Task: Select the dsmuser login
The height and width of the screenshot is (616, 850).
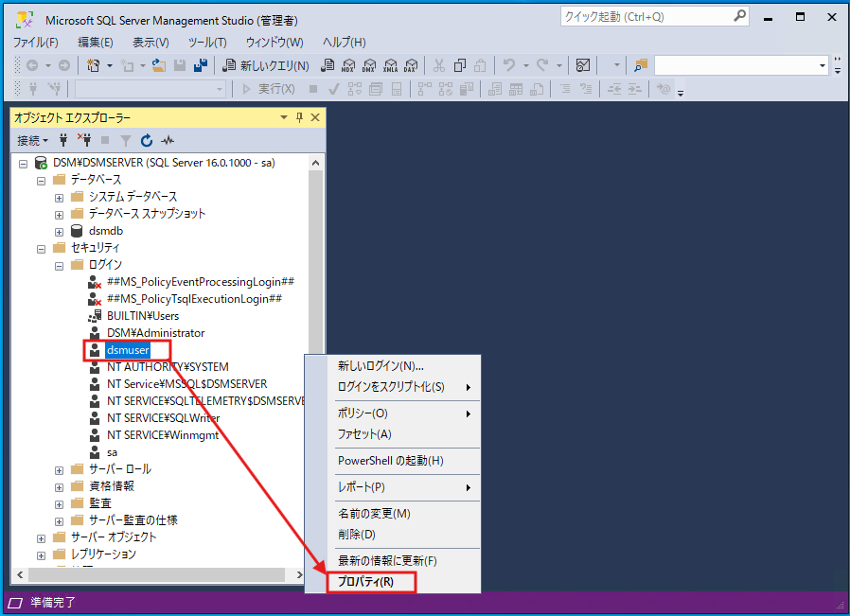Action: click(128, 350)
